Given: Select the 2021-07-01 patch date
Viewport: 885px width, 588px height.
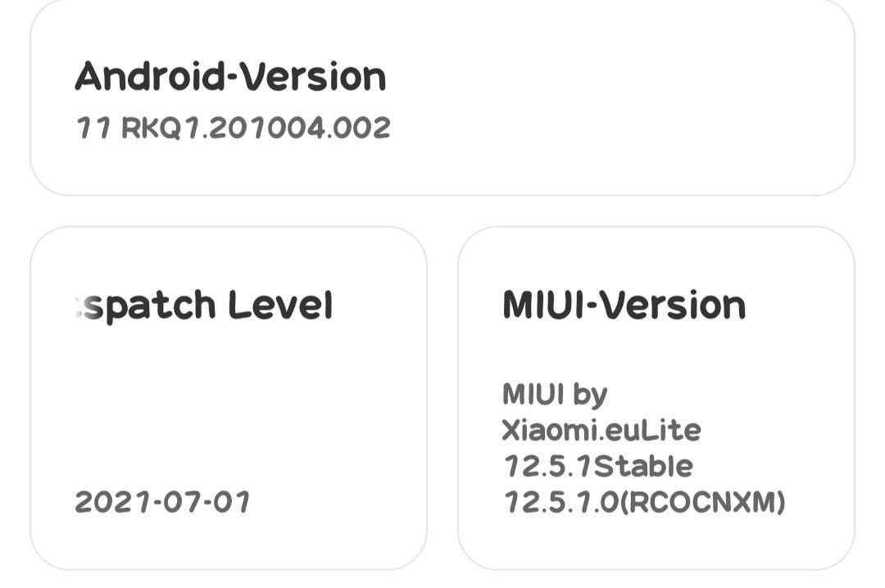Looking at the screenshot, I should [x=162, y=502].
